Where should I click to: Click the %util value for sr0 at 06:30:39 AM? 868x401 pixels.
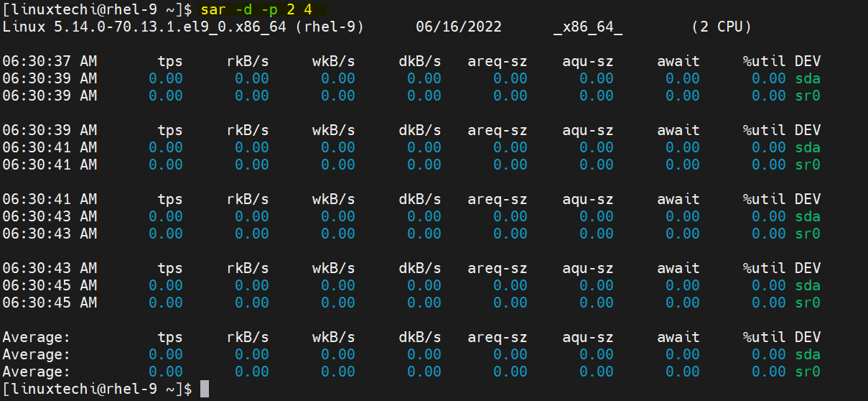(x=769, y=96)
